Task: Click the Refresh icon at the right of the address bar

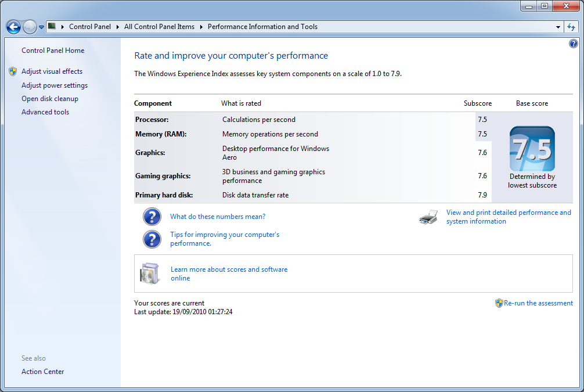Action: (572, 27)
